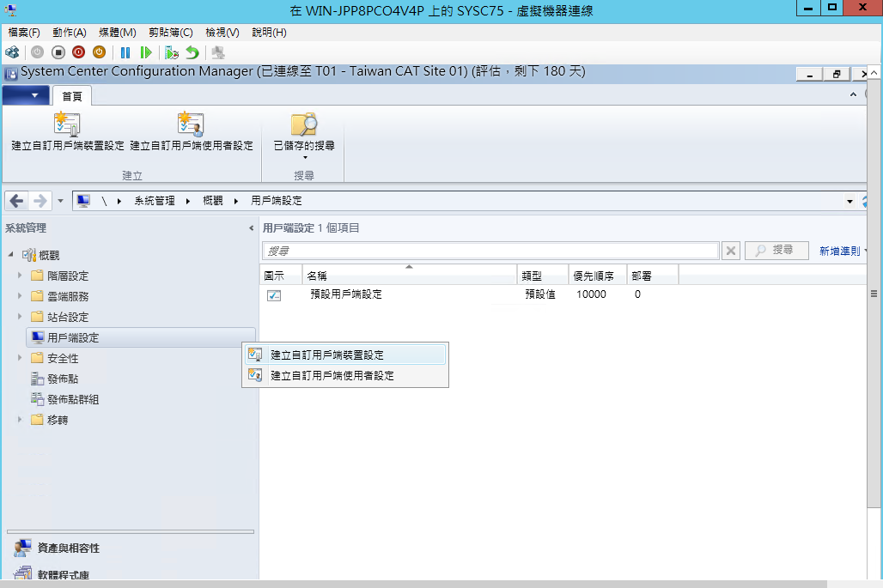Select the 預設用戶端設定 row

(x=467, y=294)
